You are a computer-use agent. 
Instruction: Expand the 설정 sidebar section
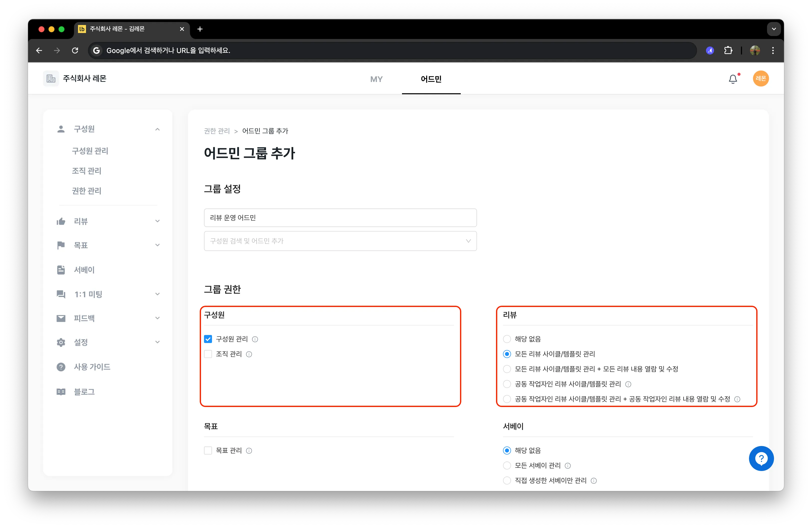tap(157, 342)
